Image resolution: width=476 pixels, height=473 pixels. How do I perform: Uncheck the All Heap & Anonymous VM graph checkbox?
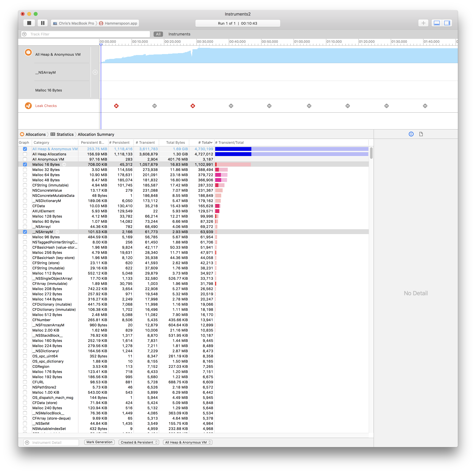click(25, 149)
